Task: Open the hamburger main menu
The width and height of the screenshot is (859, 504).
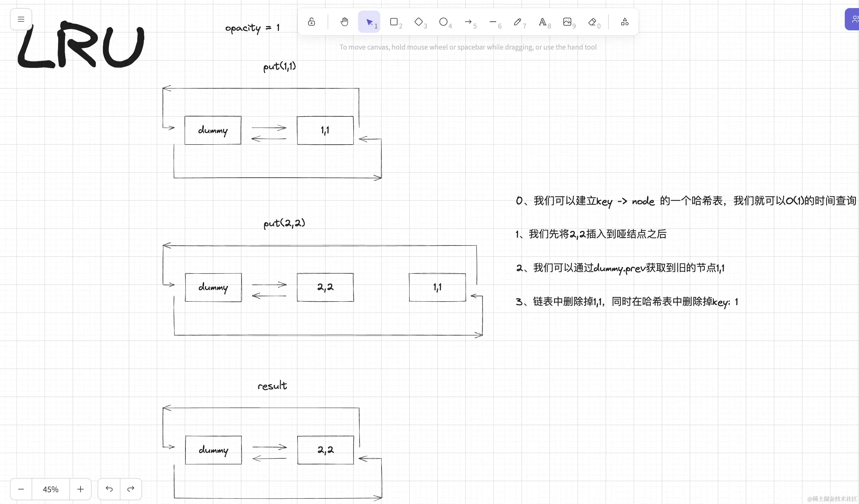Action: point(21,19)
